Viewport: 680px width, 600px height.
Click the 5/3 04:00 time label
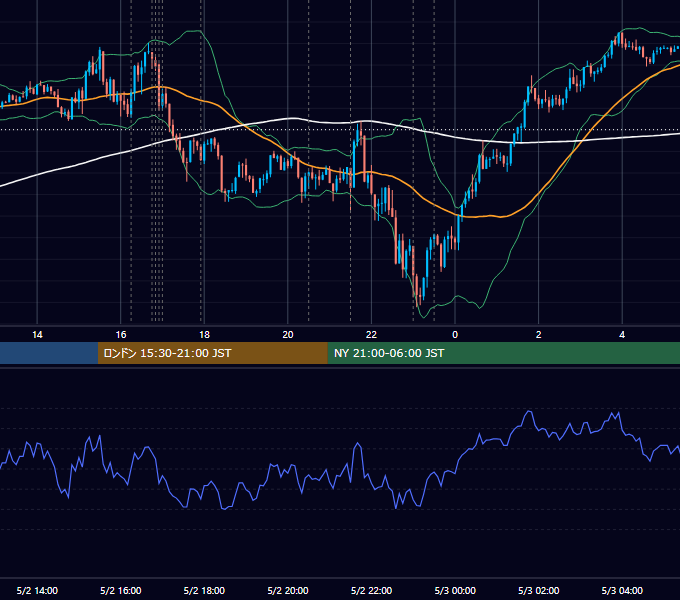(x=622, y=590)
